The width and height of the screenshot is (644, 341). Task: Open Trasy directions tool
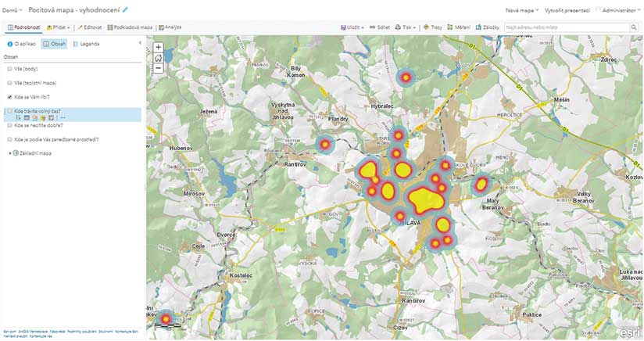tap(433, 27)
